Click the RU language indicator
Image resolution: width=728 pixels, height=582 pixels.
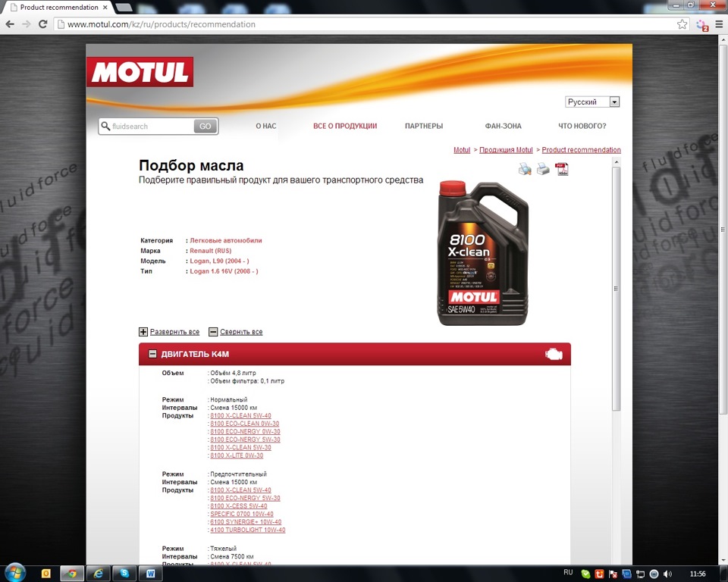point(568,573)
